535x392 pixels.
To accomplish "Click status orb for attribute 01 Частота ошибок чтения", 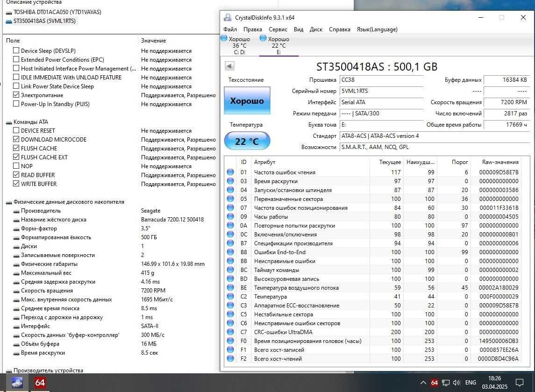I will 230,172.
